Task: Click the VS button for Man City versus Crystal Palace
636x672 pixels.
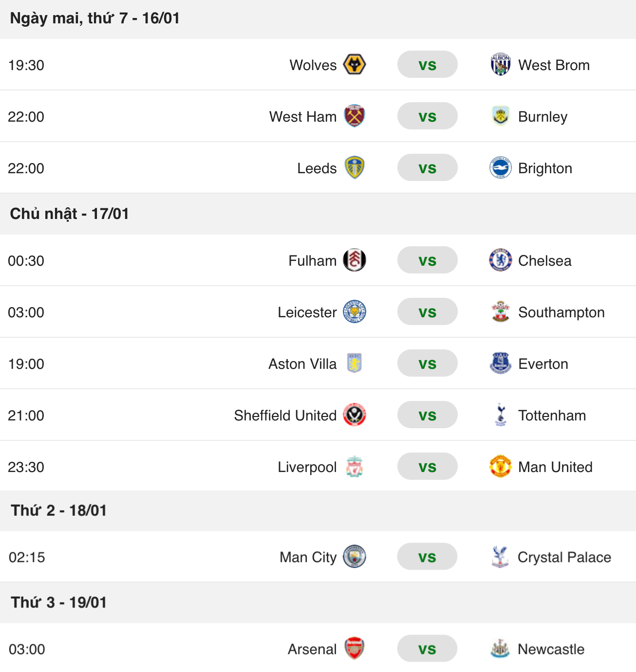Action: pos(427,557)
